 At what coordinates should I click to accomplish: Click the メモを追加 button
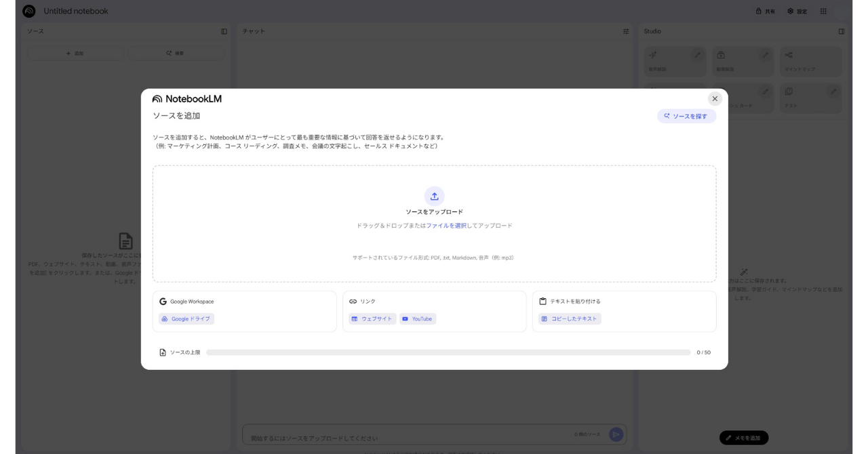point(744,438)
